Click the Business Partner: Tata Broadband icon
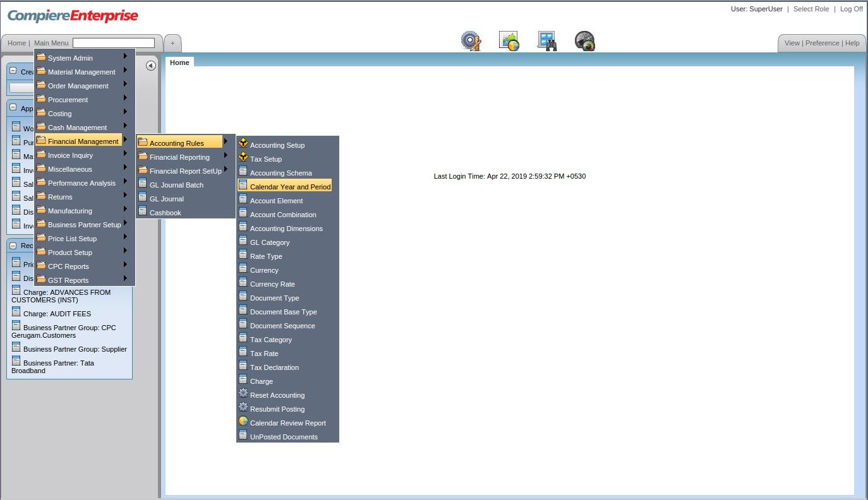This screenshot has width=868, height=500. (16, 361)
